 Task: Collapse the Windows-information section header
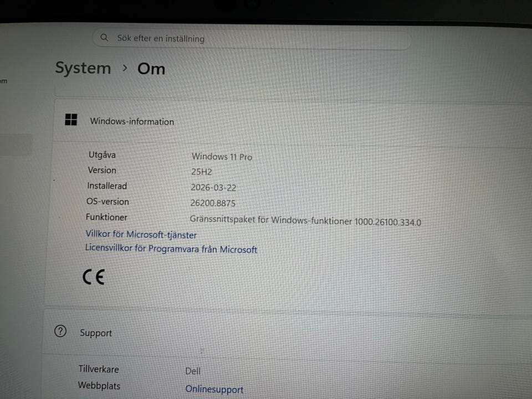(x=292, y=122)
